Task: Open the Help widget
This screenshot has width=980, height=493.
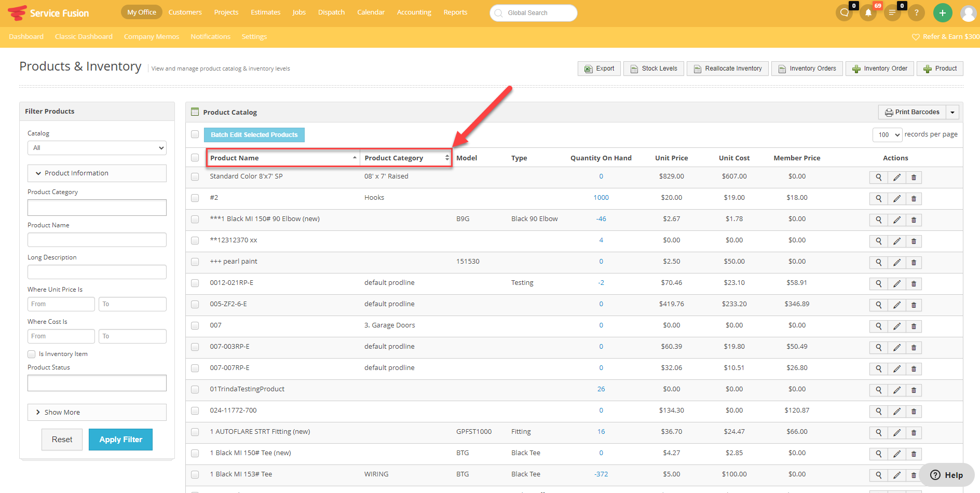Action: click(x=947, y=475)
